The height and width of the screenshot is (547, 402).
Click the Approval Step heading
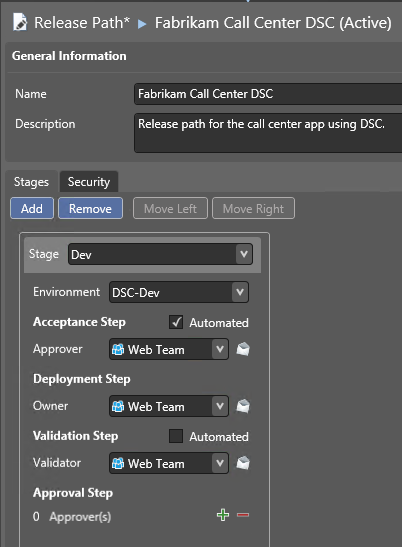pyautogui.click(x=73, y=493)
